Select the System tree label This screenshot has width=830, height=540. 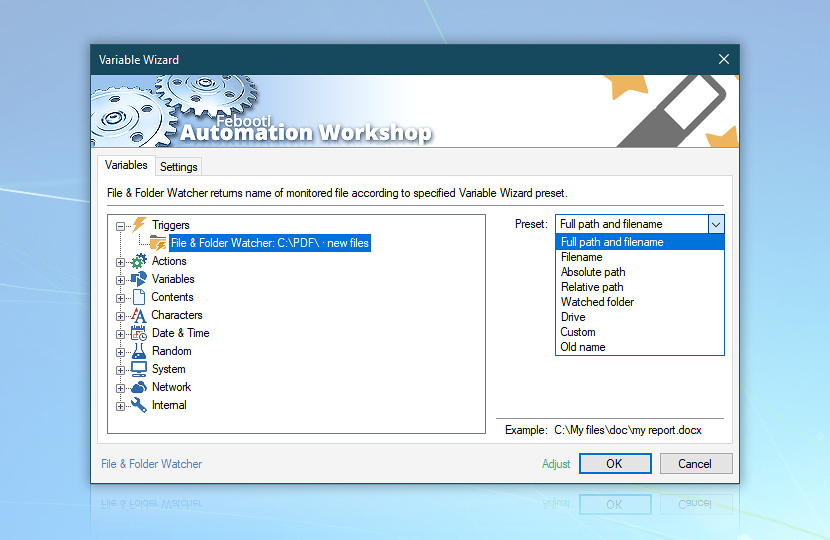[168, 369]
